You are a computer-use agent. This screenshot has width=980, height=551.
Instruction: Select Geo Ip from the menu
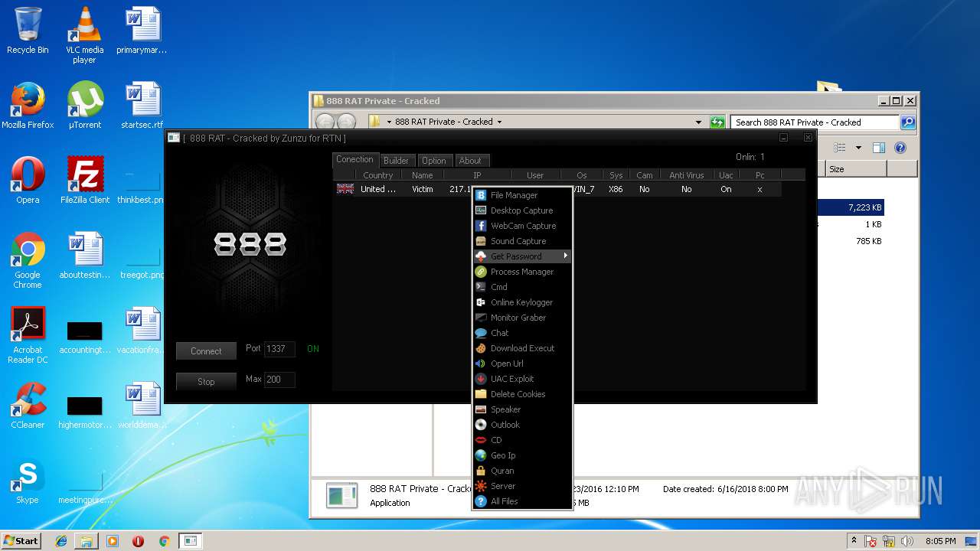click(x=522, y=455)
